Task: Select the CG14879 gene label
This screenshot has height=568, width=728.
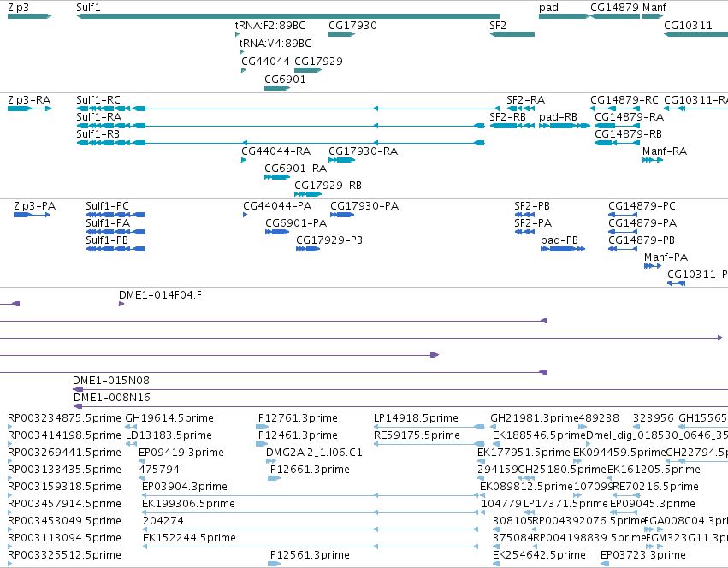Action: point(615,8)
